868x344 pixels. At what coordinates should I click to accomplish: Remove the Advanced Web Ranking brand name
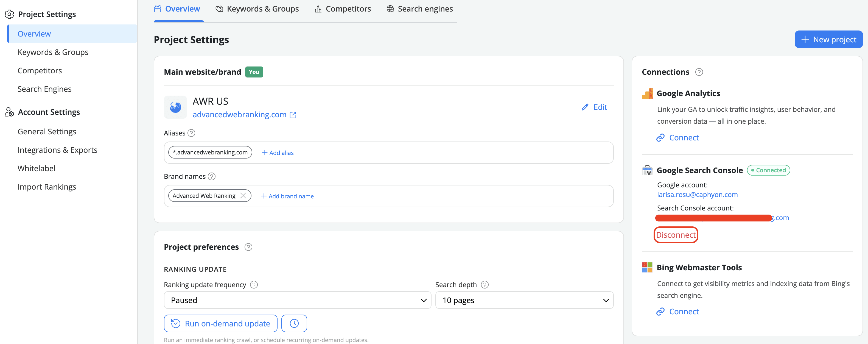click(x=243, y=196)
